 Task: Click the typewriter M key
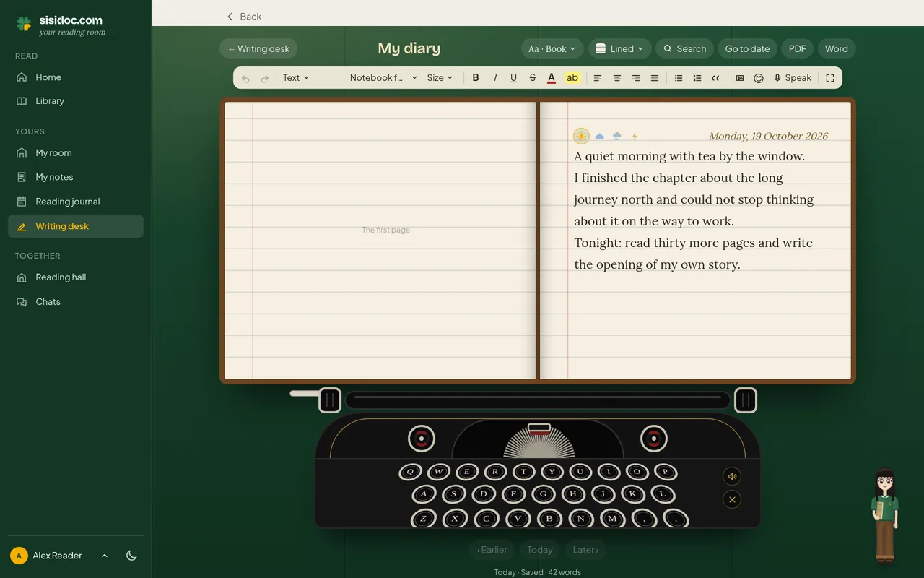pos(612,519)
